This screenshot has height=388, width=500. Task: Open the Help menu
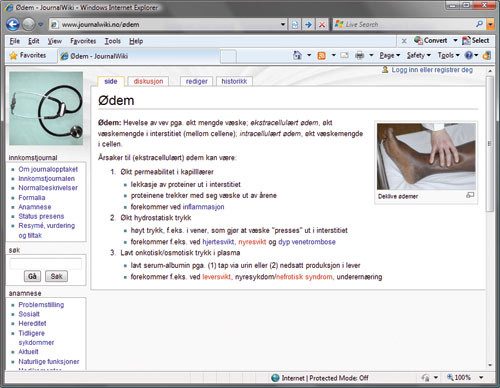tap(136, 41)
